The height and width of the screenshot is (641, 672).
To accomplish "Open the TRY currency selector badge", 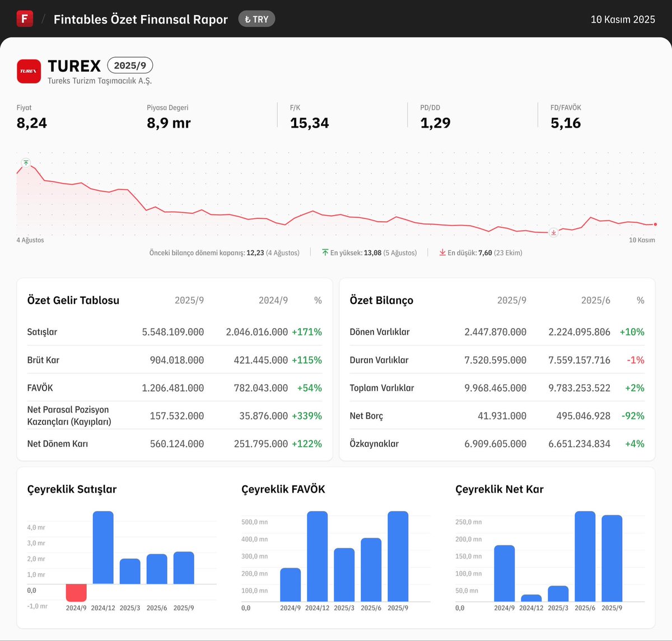I will point(256,18).
